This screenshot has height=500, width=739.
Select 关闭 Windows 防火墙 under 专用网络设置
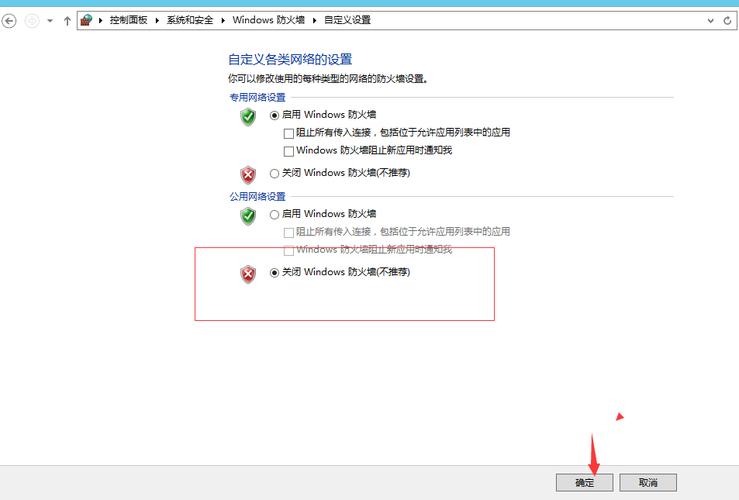274,174
